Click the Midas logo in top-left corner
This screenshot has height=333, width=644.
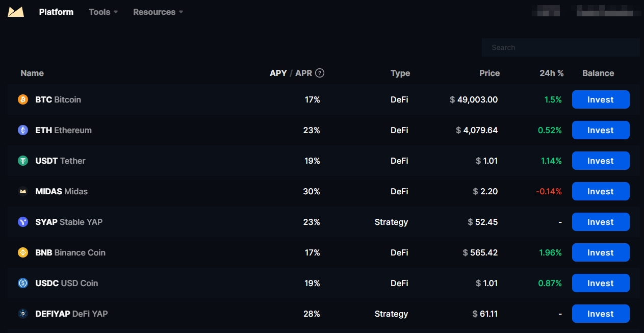(x=16, y=12)
